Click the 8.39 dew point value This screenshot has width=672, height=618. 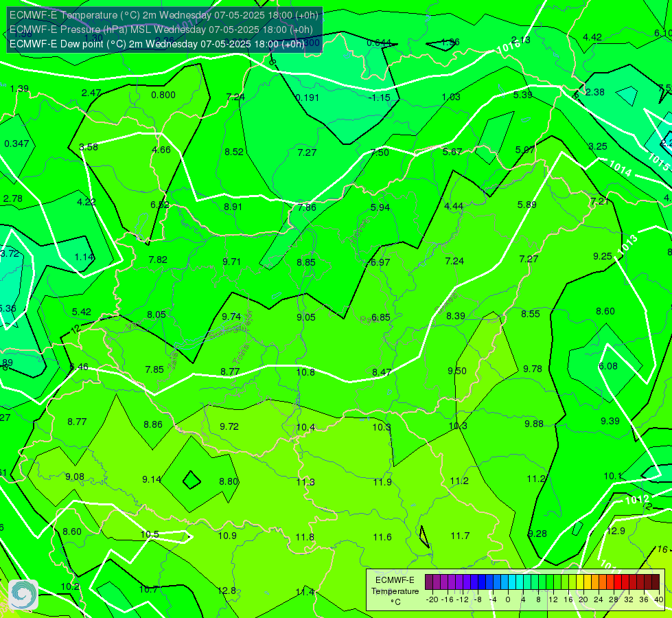click(456, 316)
